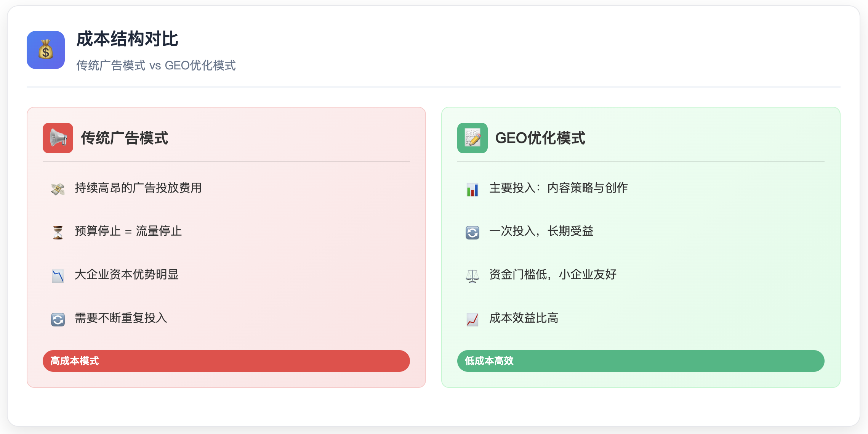
Task: Click the green 低成本高效 badge
Action: point(641,361)
